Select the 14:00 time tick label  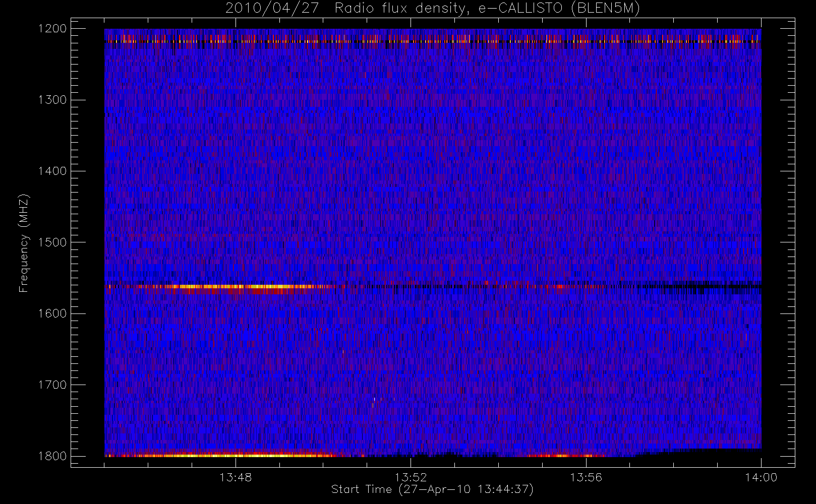(761, 477)
